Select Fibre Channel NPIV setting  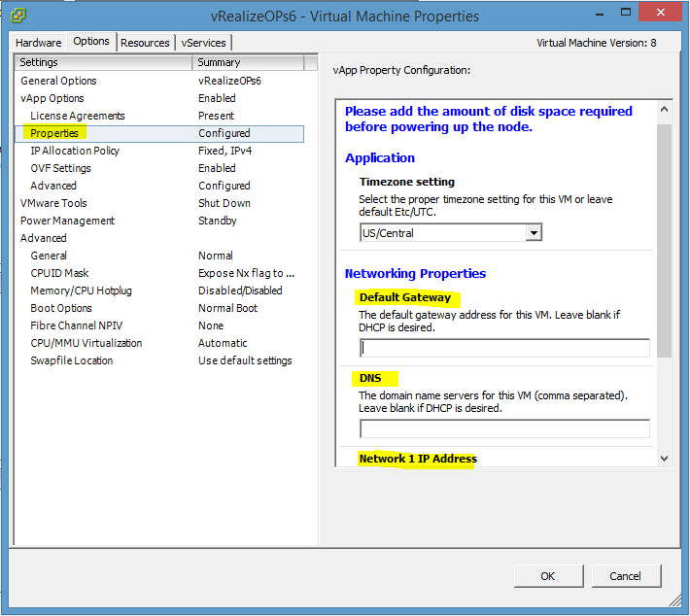(159, 325)
